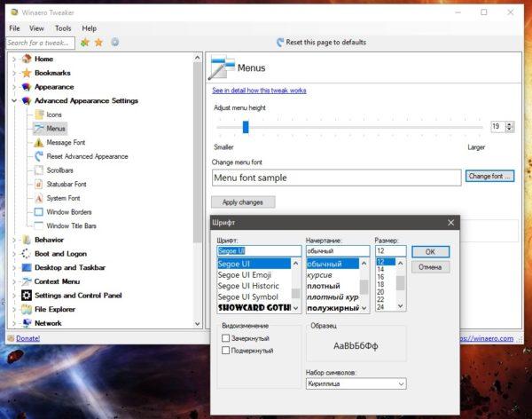Click the Scrollbars icon in the tree
Viewport: 532px width, 419px height.
(39, 170)
